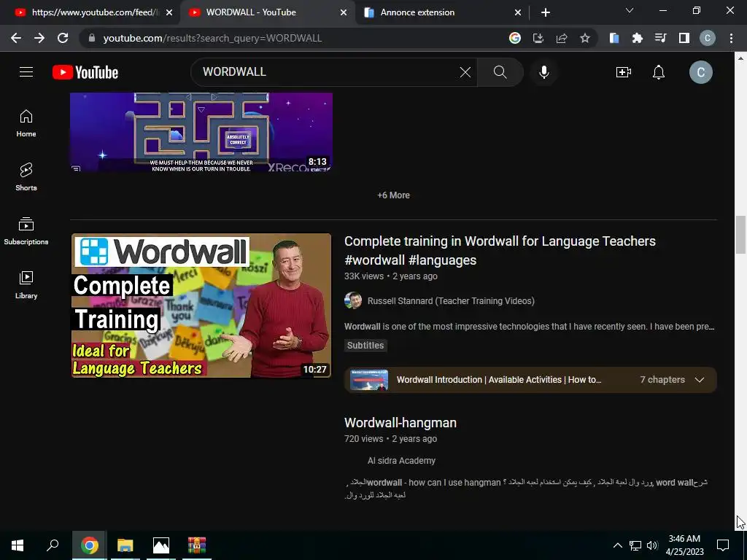
Task: Open the Windows notification center
Action: (x=723, y=545)
